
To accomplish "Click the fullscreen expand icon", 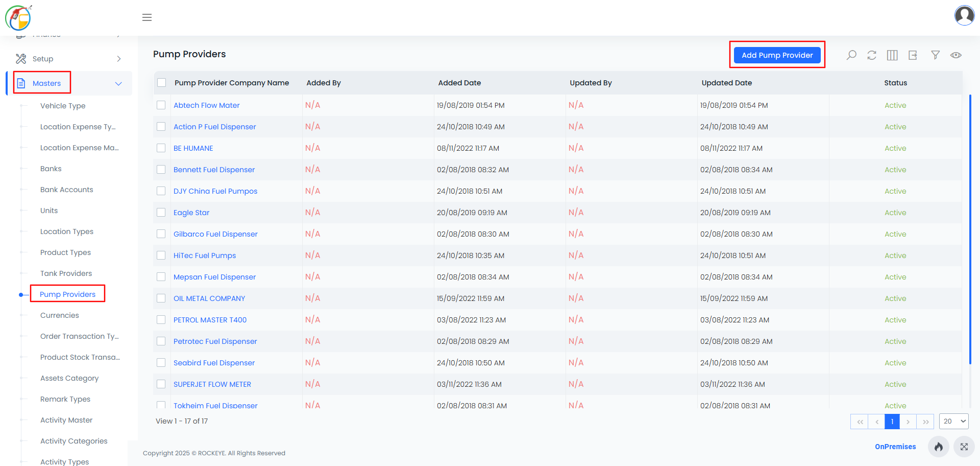I will pyautogui.click(x=964, y=447).
